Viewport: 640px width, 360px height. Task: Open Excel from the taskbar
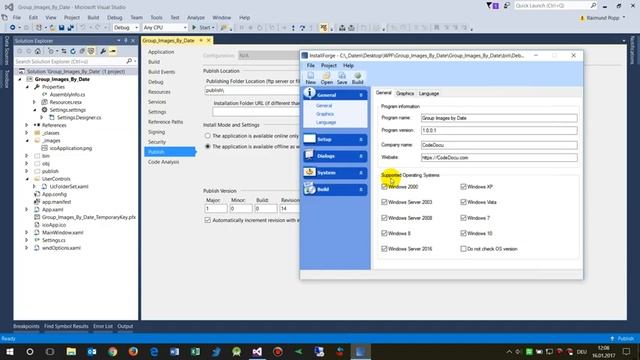coord(195,351)
